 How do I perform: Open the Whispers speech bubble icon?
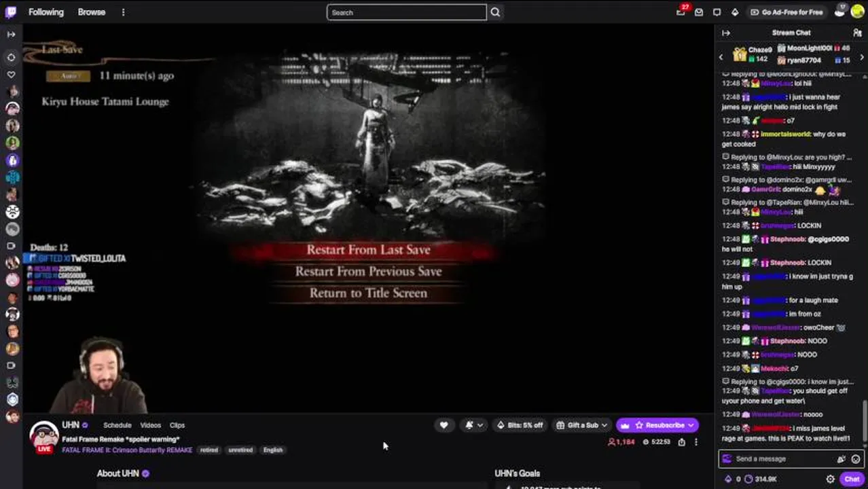(717, 12)
